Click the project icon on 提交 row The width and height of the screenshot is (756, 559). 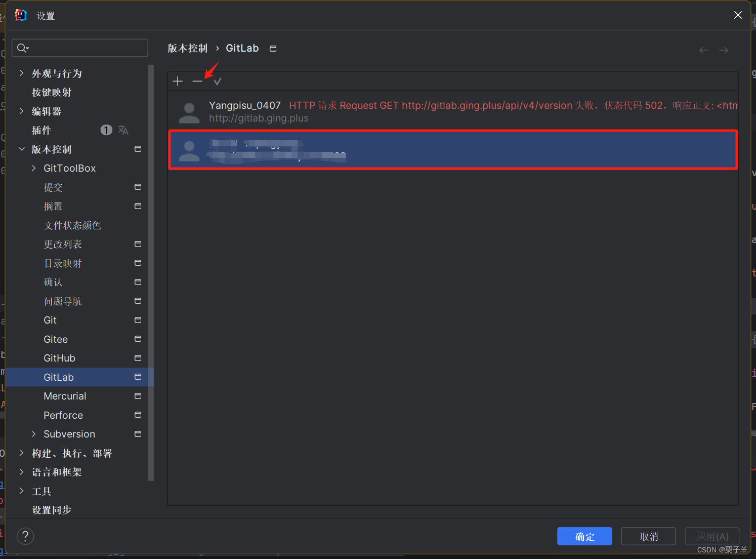click(138, 187)
